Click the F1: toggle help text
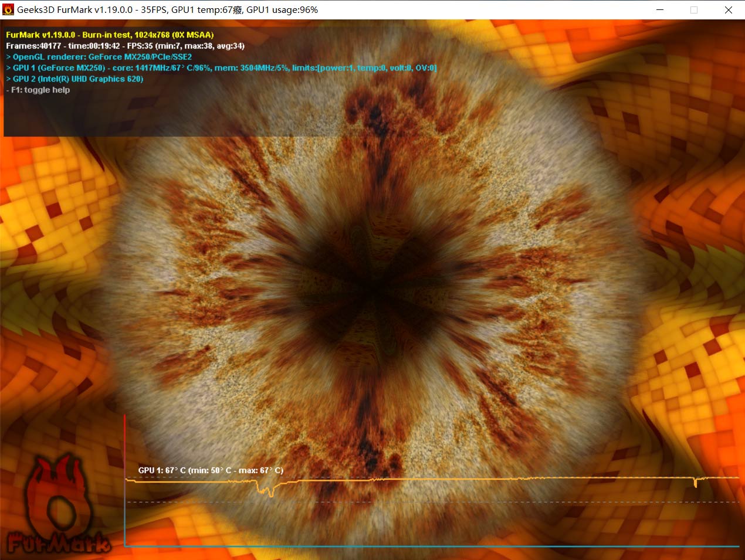The image size is (745, 560). [x=40, y=90]
